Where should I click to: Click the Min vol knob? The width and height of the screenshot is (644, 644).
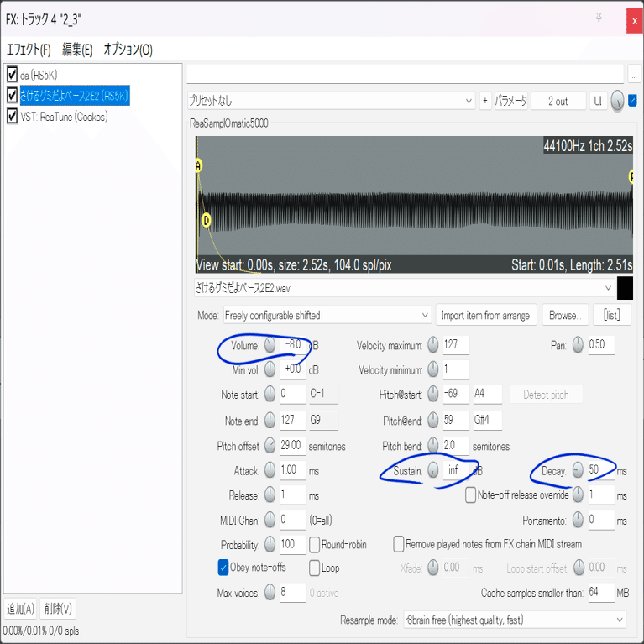pos(270,369)
